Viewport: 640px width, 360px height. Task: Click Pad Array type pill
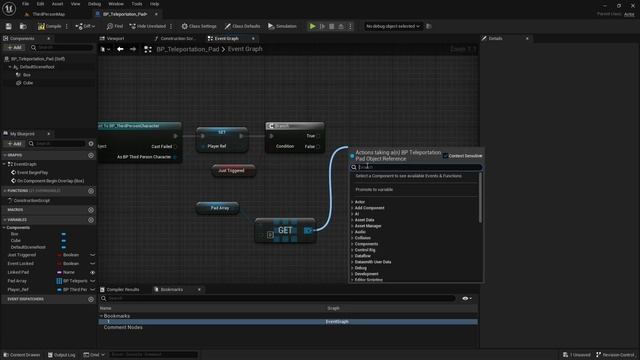pos(72,281)
